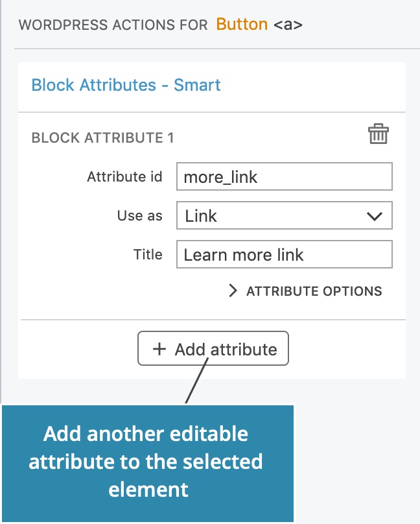This screenshot has height=524, width=420.
Task: Click the chevron arrow beside Attribute Options
Action: click(233, 291)
